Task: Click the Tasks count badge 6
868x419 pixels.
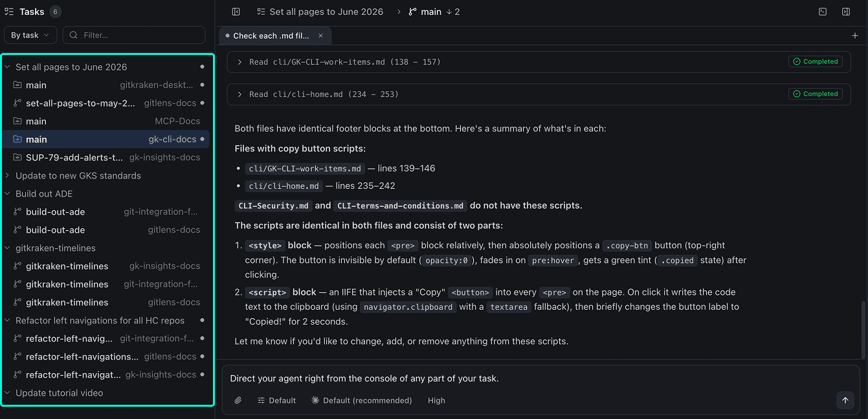Action: coord(55,12)
